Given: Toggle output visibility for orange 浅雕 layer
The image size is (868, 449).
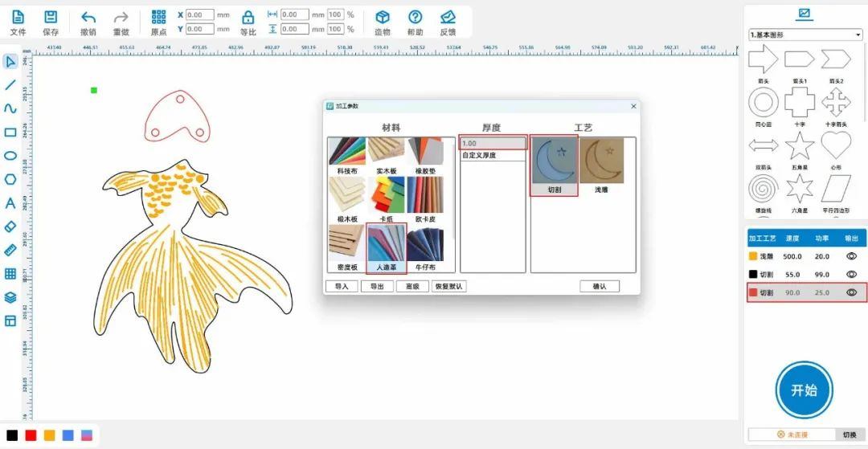Looking at the screenshot, I should pyautogui.click(x=851, y=256).
